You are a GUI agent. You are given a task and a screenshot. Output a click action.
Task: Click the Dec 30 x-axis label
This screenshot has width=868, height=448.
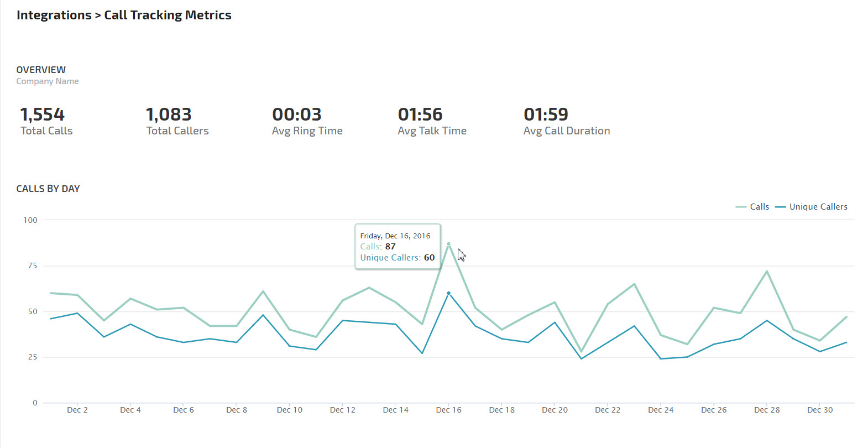coord(820,410)
